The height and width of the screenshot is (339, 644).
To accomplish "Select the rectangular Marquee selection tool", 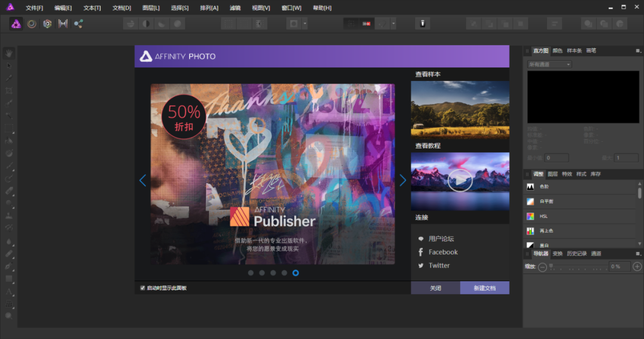I will [x=8, y=129].
